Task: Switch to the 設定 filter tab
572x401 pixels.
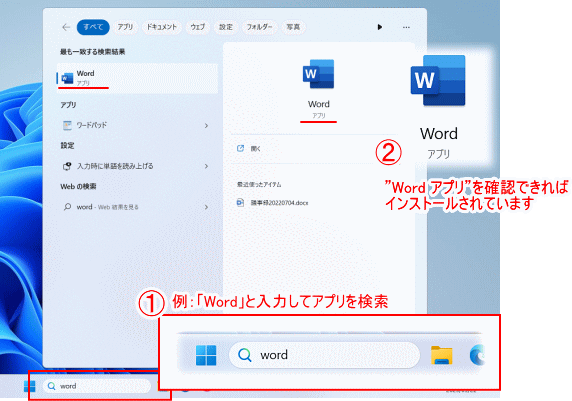Action: click(226, 27)
